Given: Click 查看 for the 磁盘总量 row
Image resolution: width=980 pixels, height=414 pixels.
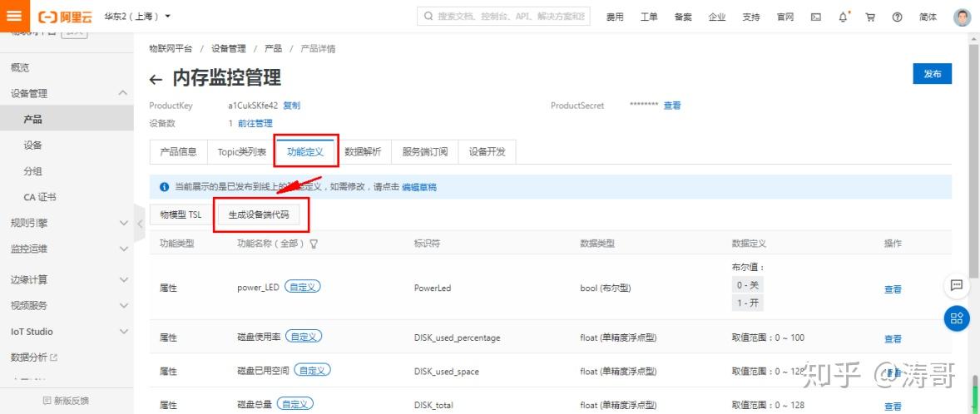Looking at the screenshot, I should (x=893, y=407).
